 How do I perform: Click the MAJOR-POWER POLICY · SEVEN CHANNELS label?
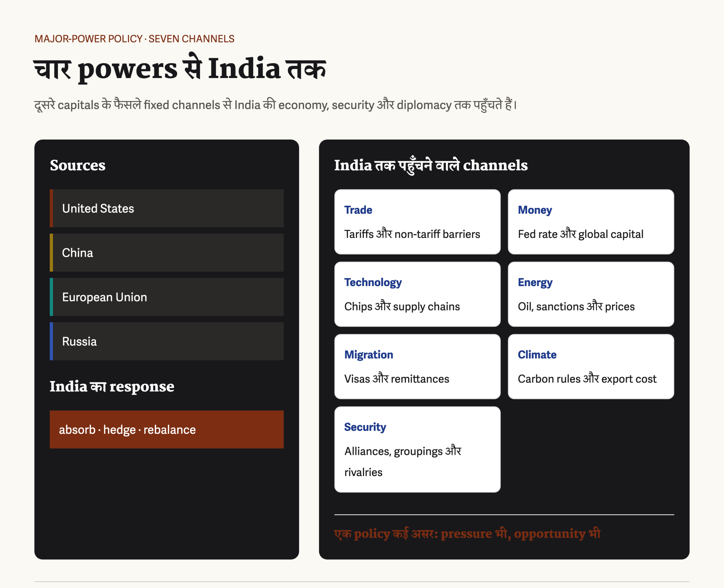pos(135,39)
